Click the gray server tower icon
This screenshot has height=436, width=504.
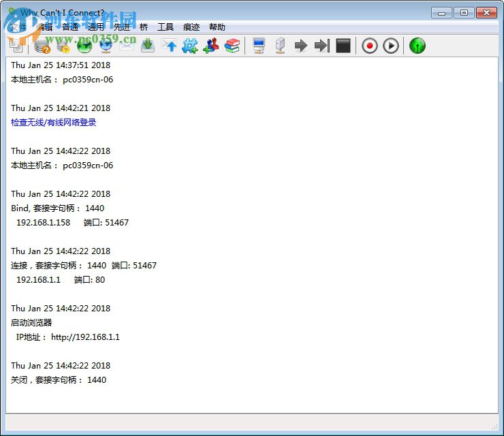[x=281, y=46]
